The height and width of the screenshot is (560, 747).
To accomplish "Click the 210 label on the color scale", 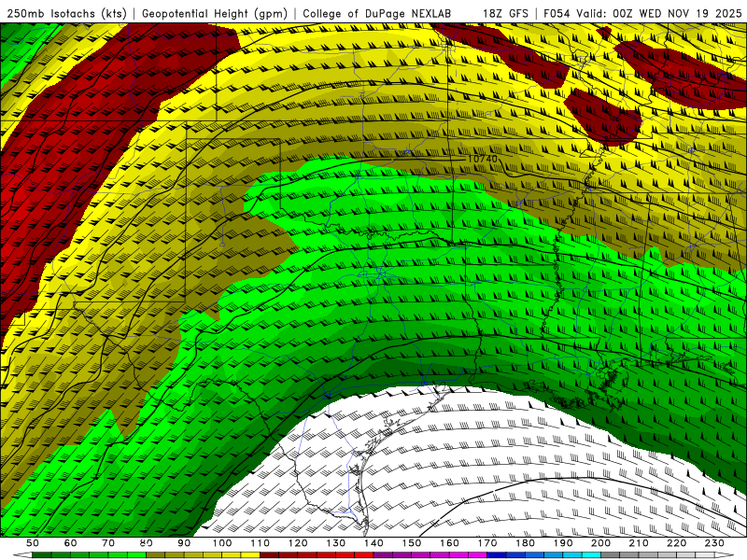I will [x=639, y=543].
